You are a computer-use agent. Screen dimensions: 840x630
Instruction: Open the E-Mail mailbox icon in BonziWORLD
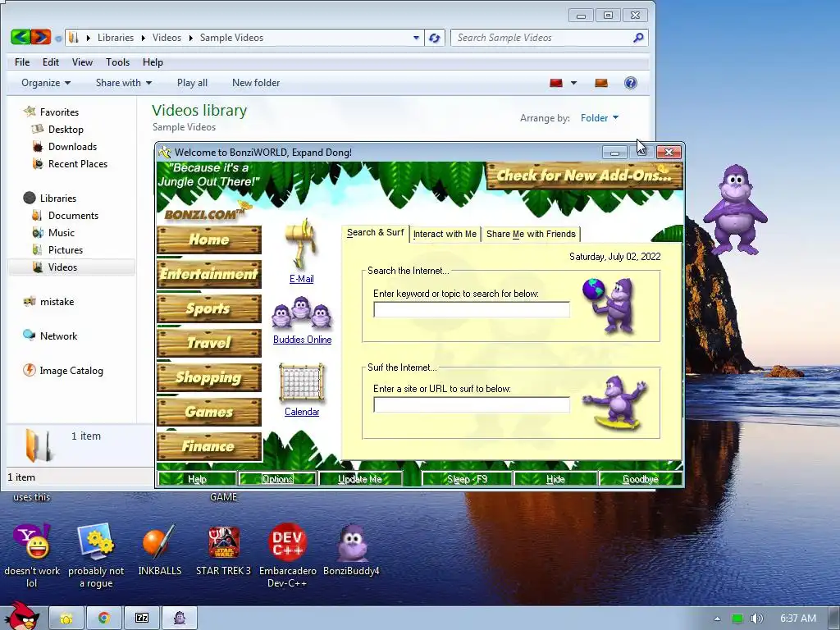pos(302,244)
